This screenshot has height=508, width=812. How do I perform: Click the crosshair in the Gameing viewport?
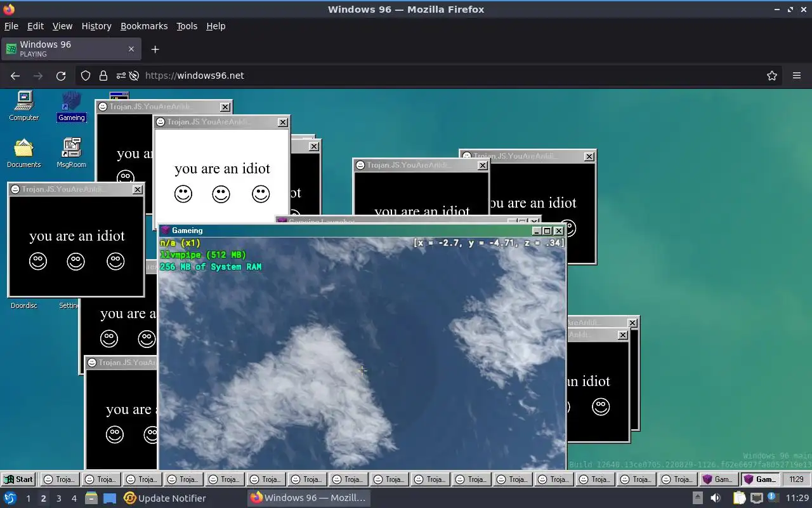(362, 370)
